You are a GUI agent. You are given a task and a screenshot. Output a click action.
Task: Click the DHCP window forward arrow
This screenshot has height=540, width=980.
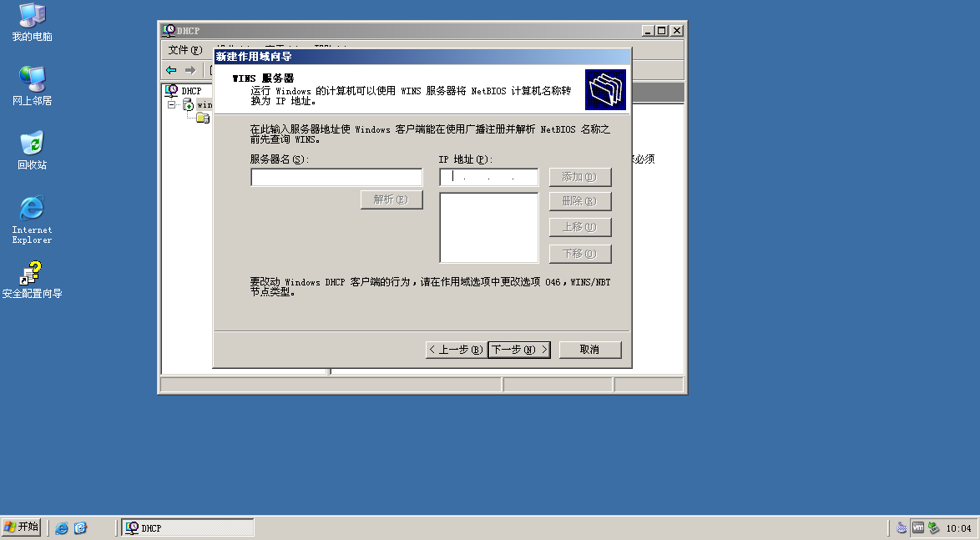tap(190, 70)
